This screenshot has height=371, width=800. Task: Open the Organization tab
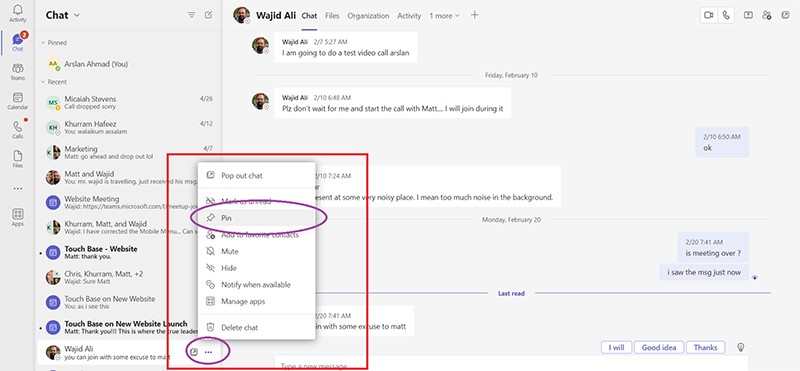(x=368, y=16)
